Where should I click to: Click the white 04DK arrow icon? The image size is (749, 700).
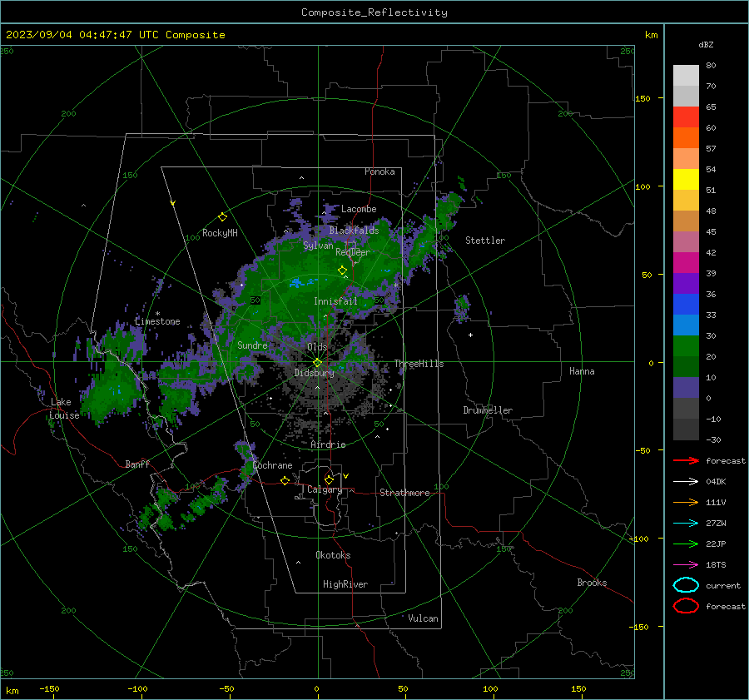[x=686, y=481]
